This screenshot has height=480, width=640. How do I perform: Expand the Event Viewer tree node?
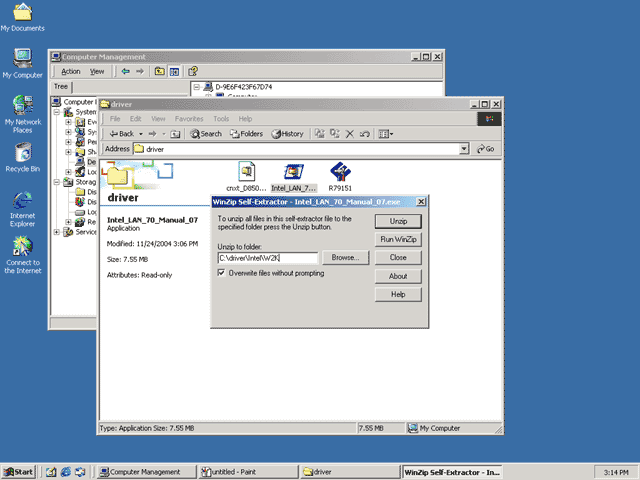click(69, 122)
